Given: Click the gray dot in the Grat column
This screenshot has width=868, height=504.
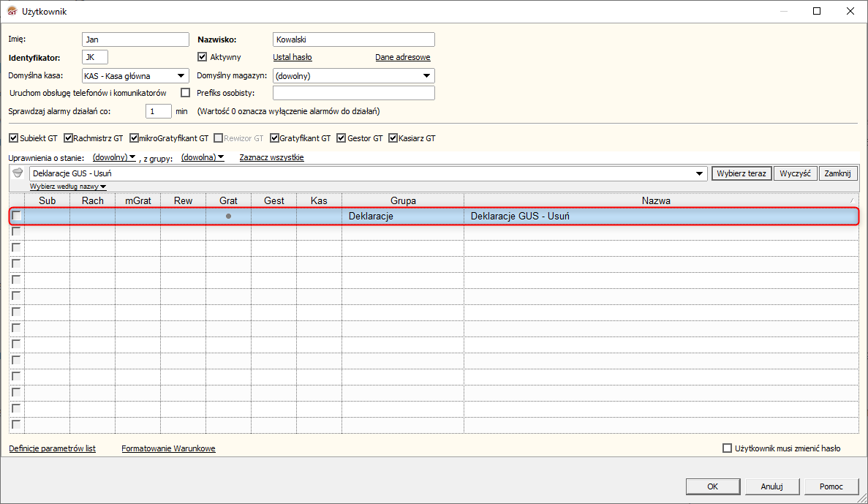Looking at the screenshot, I should point(228,216).
